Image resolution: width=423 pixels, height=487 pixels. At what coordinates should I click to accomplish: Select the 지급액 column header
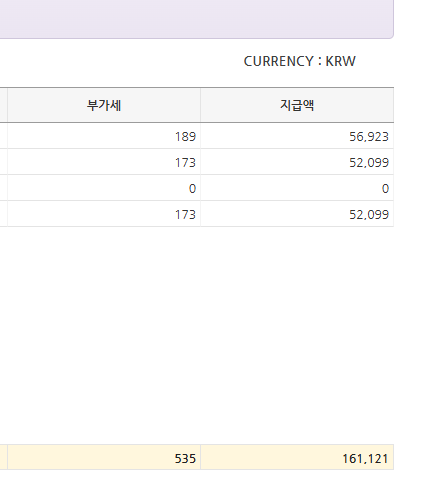297,105
